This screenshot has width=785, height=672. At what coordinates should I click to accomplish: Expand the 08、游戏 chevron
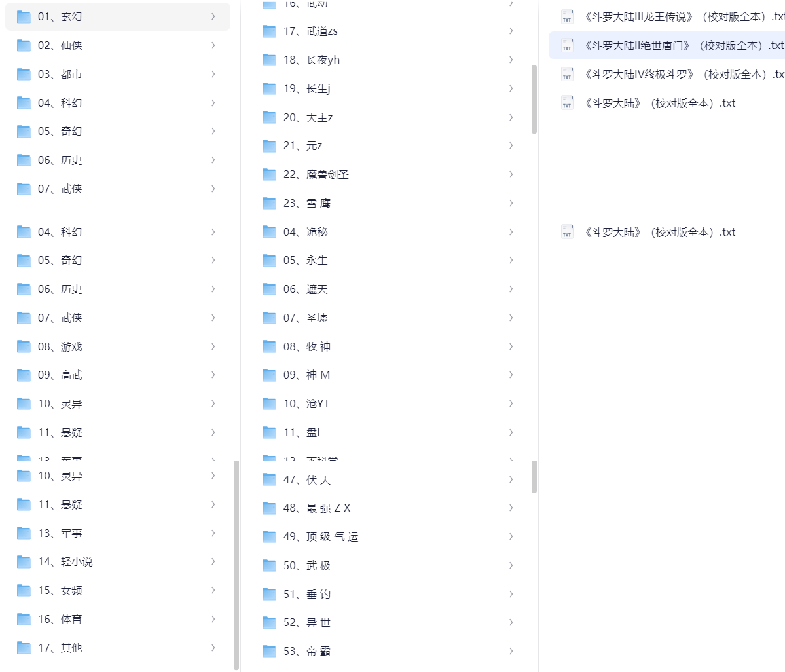click(213, 346)
